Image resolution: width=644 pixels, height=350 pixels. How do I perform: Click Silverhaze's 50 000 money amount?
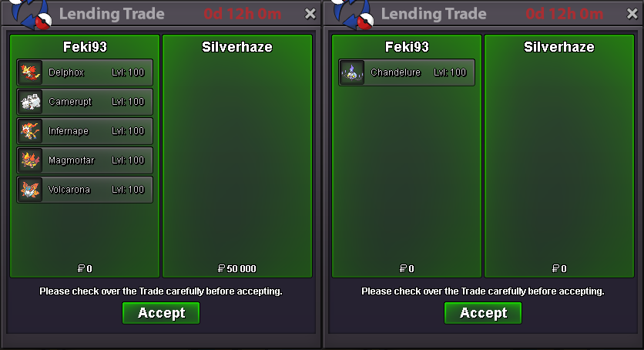pos(237,268)
